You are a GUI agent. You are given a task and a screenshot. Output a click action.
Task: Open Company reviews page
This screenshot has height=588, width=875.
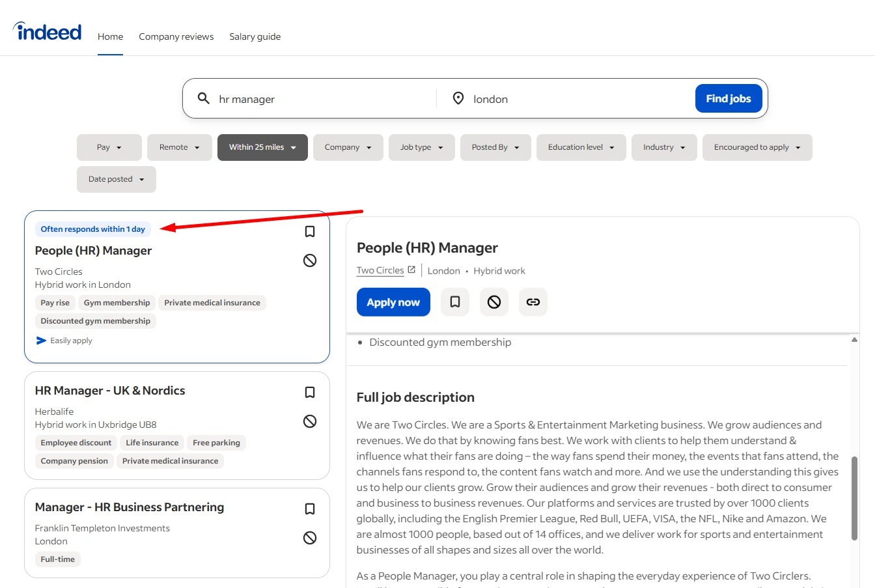[x=176, y=36]
